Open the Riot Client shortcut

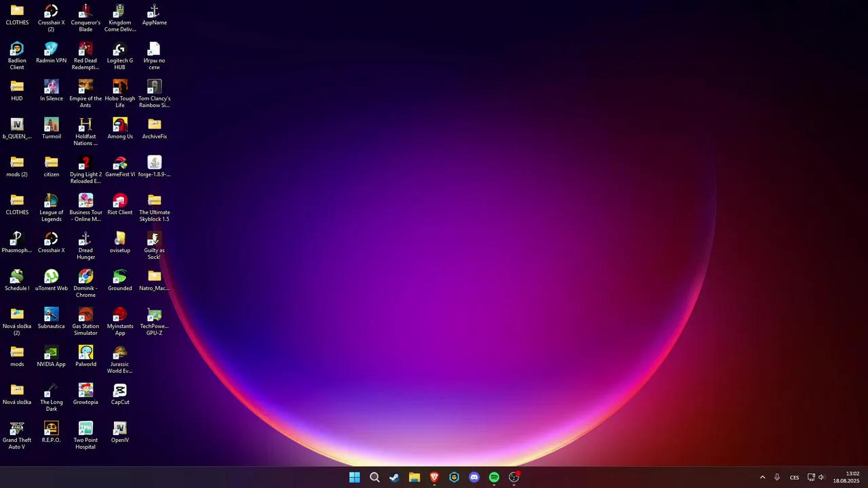(x=120, y=205)
